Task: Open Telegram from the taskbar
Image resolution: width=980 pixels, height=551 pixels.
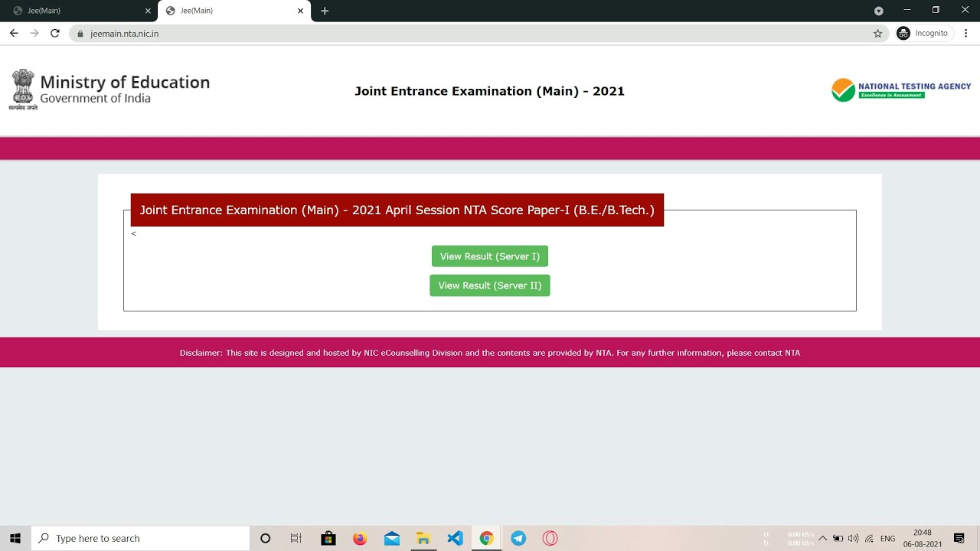Action: pos(518,538)
